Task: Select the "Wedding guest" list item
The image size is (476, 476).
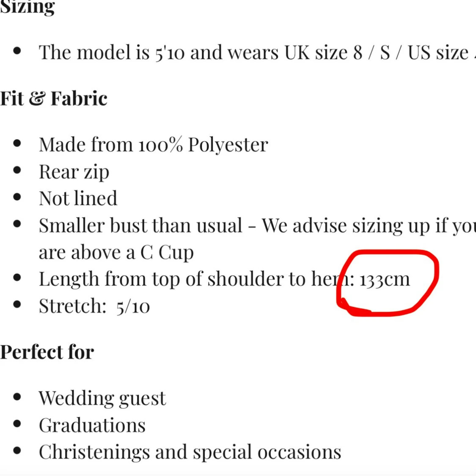Action: 102,398
